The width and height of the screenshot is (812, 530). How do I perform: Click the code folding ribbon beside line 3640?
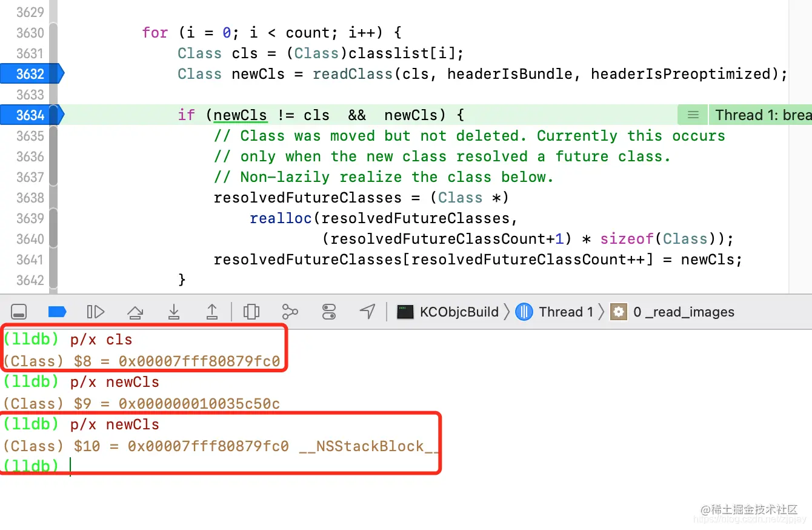click(x=53, y=239)
